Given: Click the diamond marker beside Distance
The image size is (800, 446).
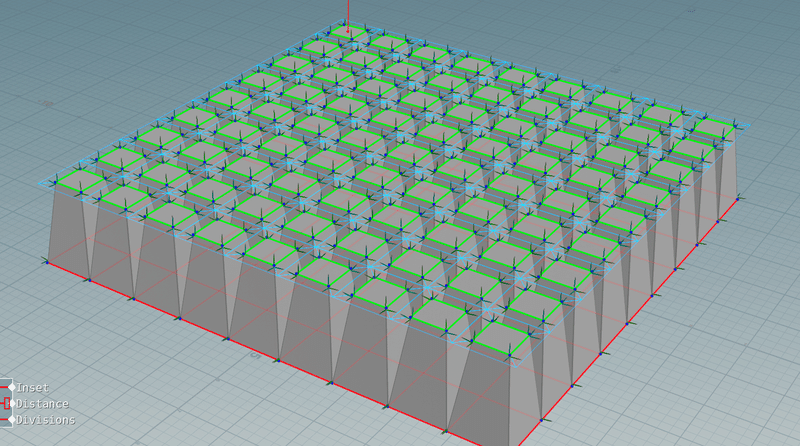Looking at the screenshot, I should click(13, 403).
